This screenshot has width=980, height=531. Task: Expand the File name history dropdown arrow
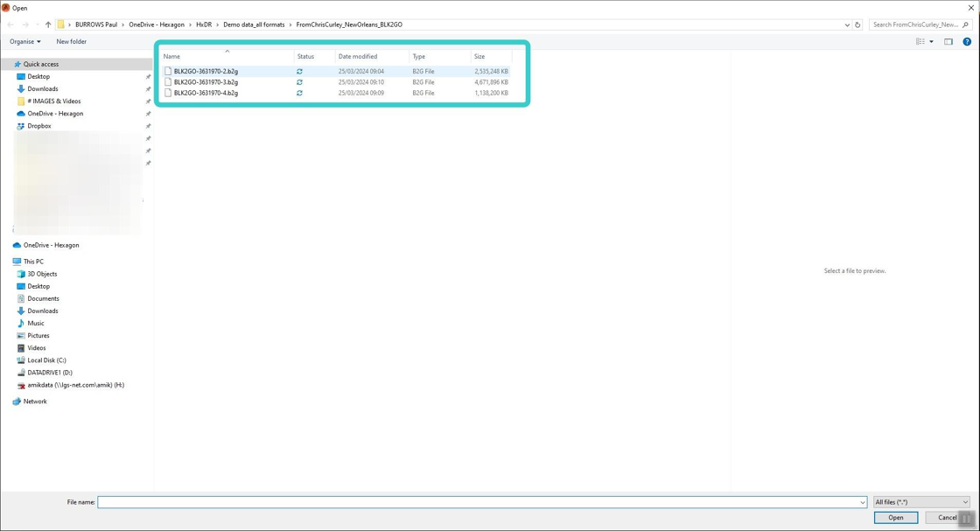863,502
